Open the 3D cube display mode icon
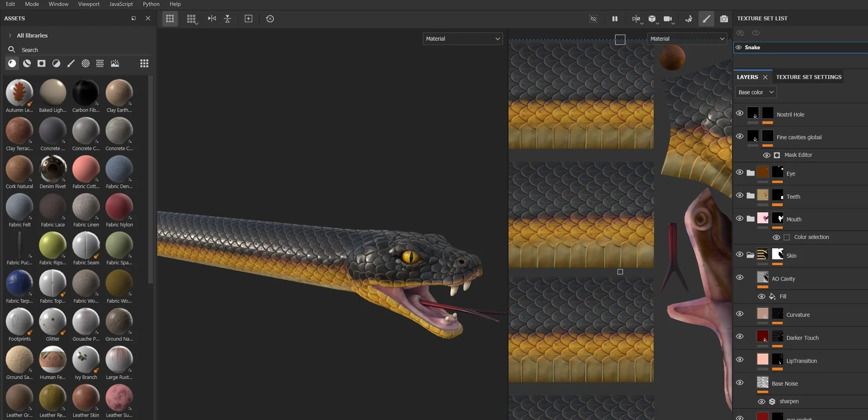 [652, 19]
